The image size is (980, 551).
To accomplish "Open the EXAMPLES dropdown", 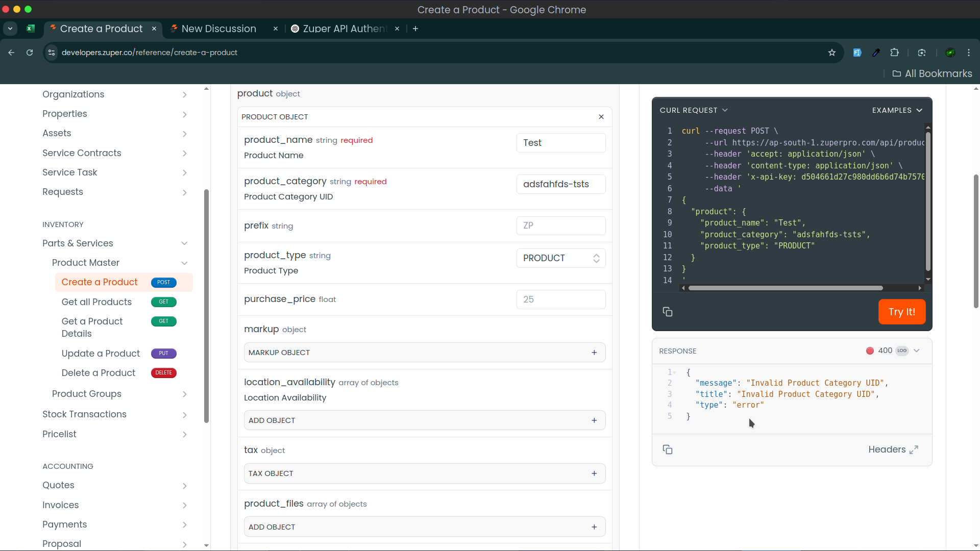I will click(x=897, y=110).
